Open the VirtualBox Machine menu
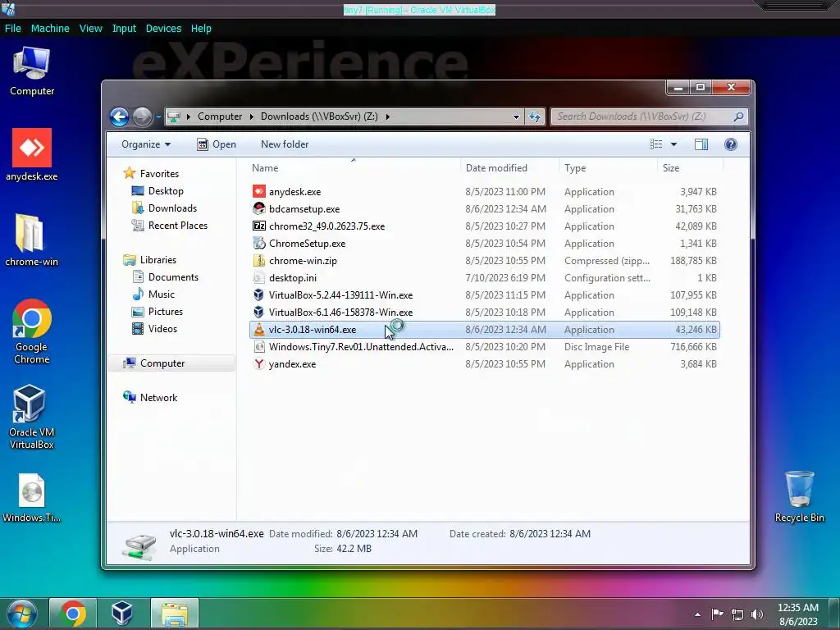Viewport: 840px width, 630px height. pos(50,29)
